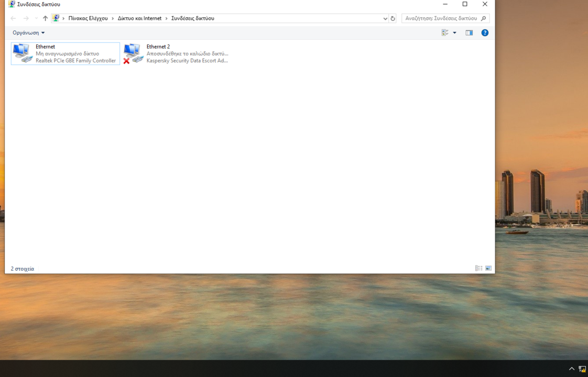This screenshot has width=588, height=377.
Task: Click 'Μη αναγνωρισμένο δίκτυο' status text
Action: [68, 53]
